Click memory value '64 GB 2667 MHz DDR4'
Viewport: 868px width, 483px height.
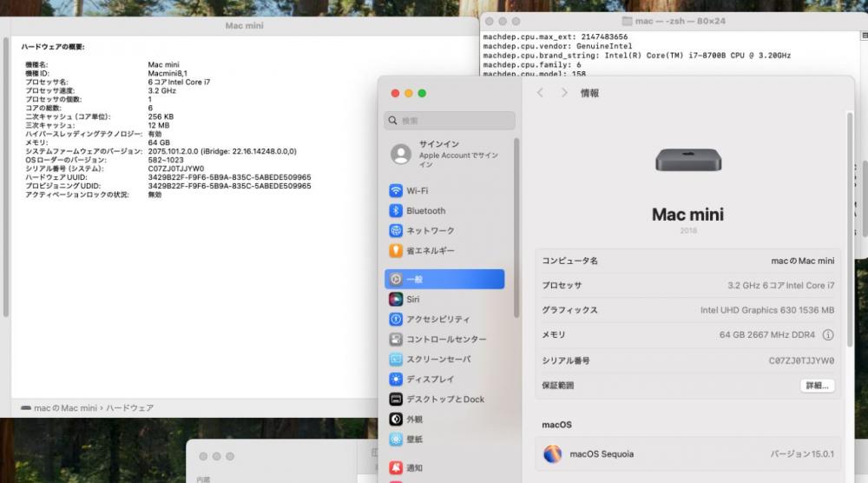coord(766,334)
